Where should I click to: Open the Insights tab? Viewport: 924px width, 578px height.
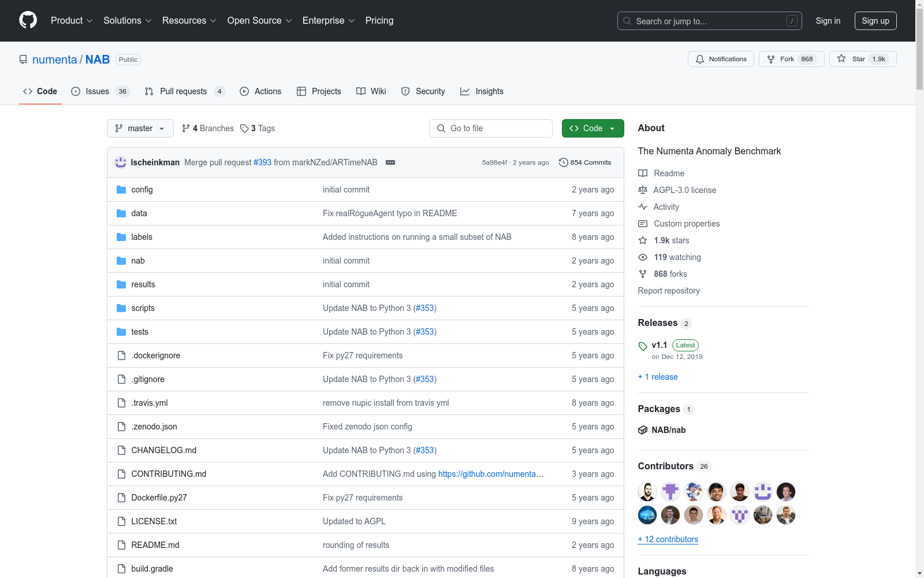pyautogui.click(x=482, y=91)
